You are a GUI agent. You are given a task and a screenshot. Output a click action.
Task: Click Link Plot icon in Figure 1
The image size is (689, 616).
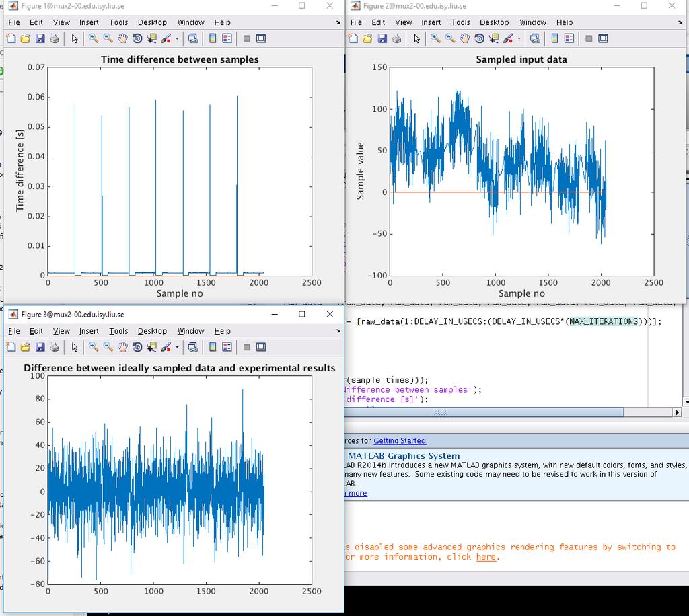(193, 38)
